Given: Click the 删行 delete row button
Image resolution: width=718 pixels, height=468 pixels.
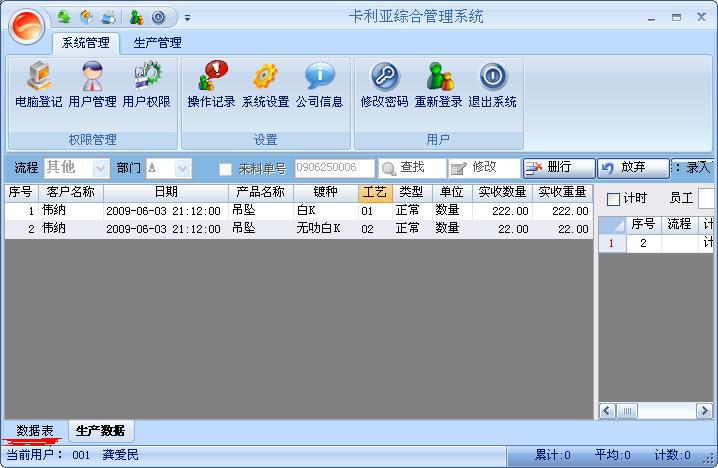Looking at the screenshot, I should 559,168.
